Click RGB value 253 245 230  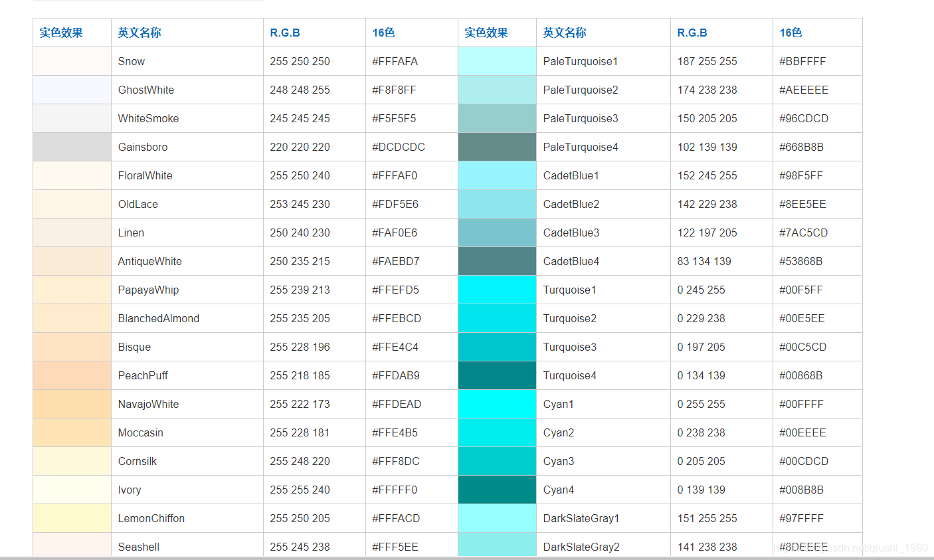(x=300, y=204)
